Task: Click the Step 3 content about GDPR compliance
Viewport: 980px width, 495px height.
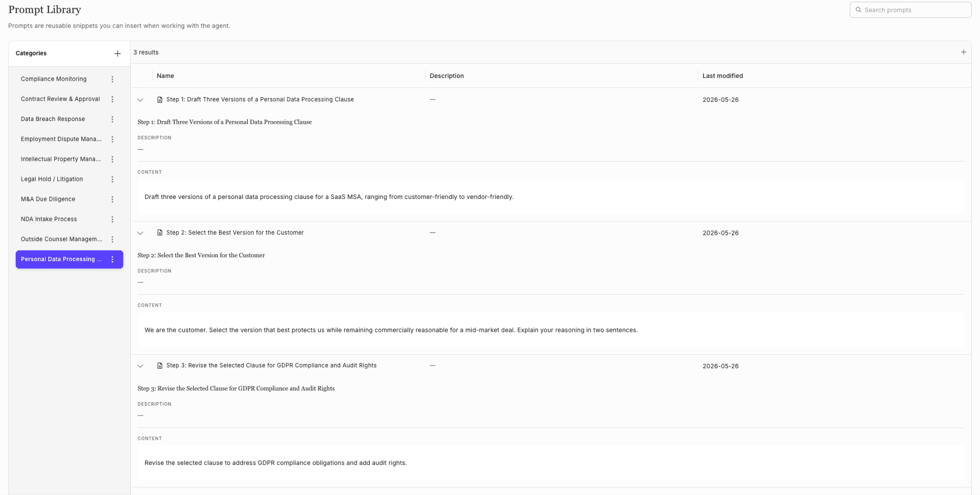Action: [276, 463]
